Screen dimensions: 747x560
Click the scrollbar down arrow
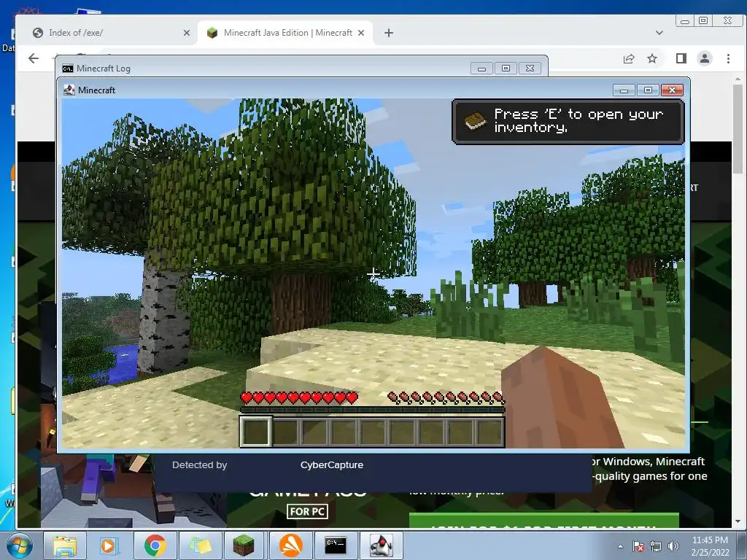738,522
